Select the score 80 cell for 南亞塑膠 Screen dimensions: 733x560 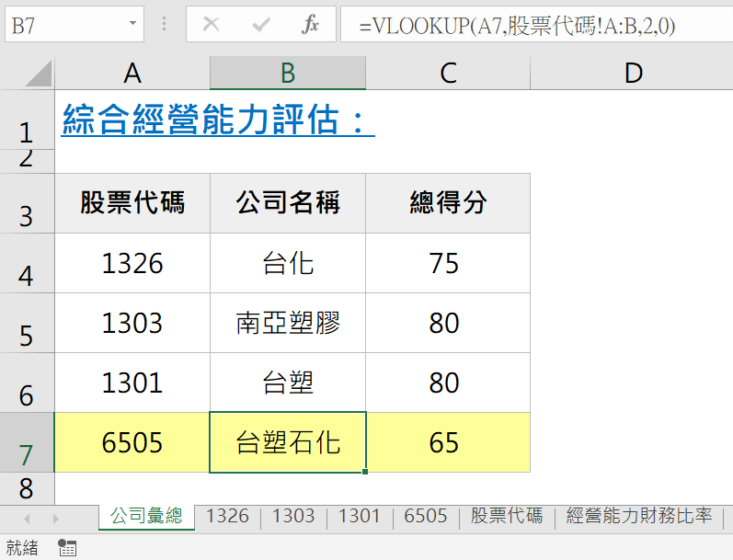pos(448,323)
